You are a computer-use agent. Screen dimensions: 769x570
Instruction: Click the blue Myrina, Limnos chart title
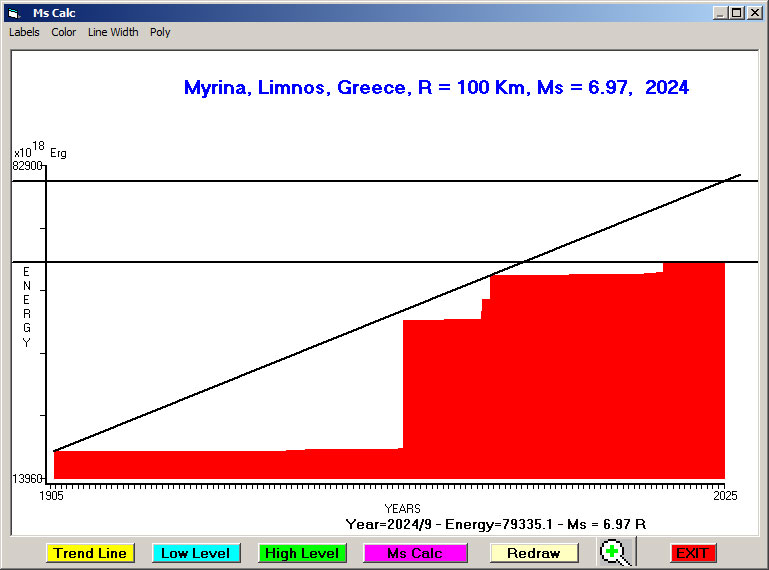click(436, 88)
